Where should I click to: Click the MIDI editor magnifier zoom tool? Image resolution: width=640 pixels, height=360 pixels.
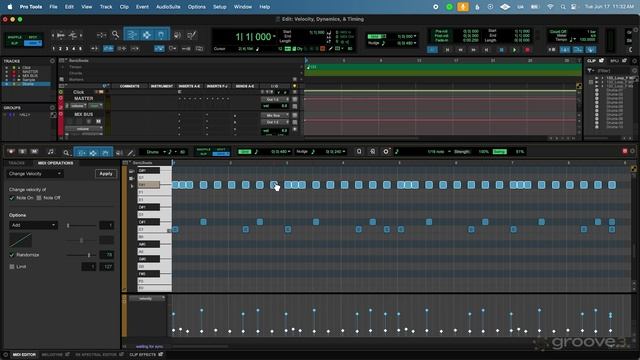66,153
